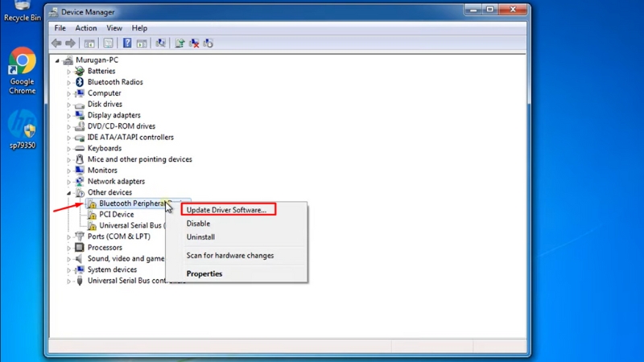This screenshot has width=644, height=362.
Task: Click the Recycle Bin desktop icon
Action: [x=23, y=11]
